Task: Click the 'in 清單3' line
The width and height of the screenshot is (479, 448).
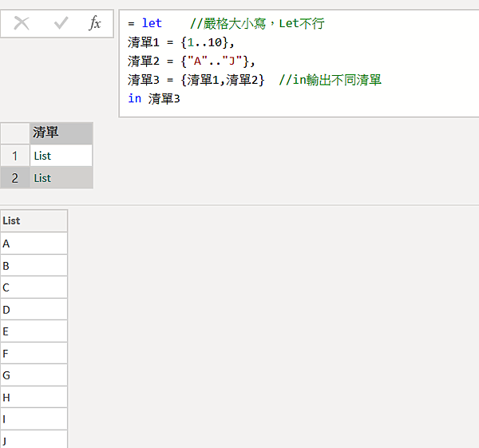Action: [154, 99]
